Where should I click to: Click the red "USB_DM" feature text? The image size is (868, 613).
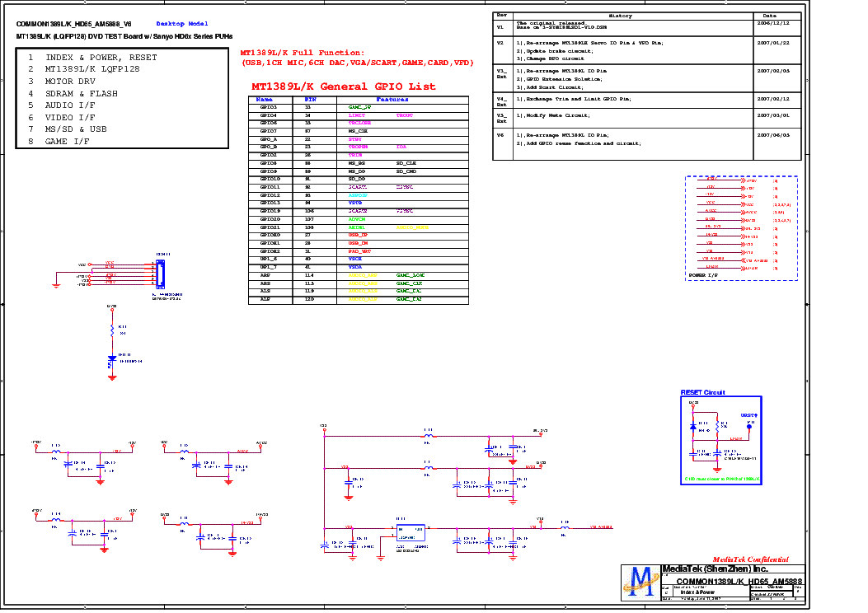click(358, 243)
